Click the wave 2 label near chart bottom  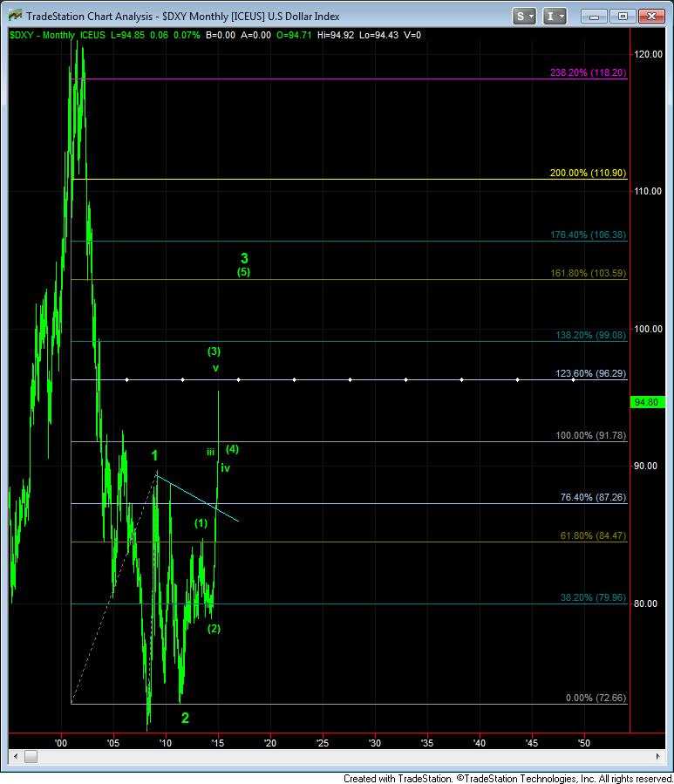click(x=185, y=718)
